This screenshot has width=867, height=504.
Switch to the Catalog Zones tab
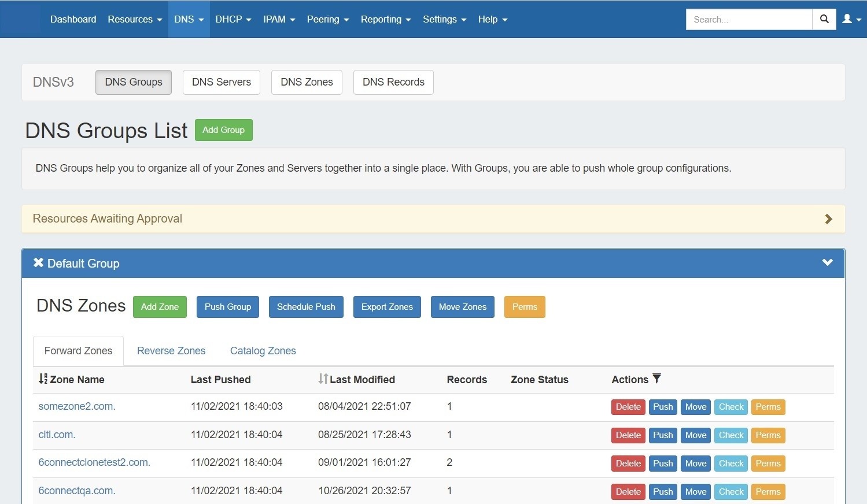click(x=263, y=351)
